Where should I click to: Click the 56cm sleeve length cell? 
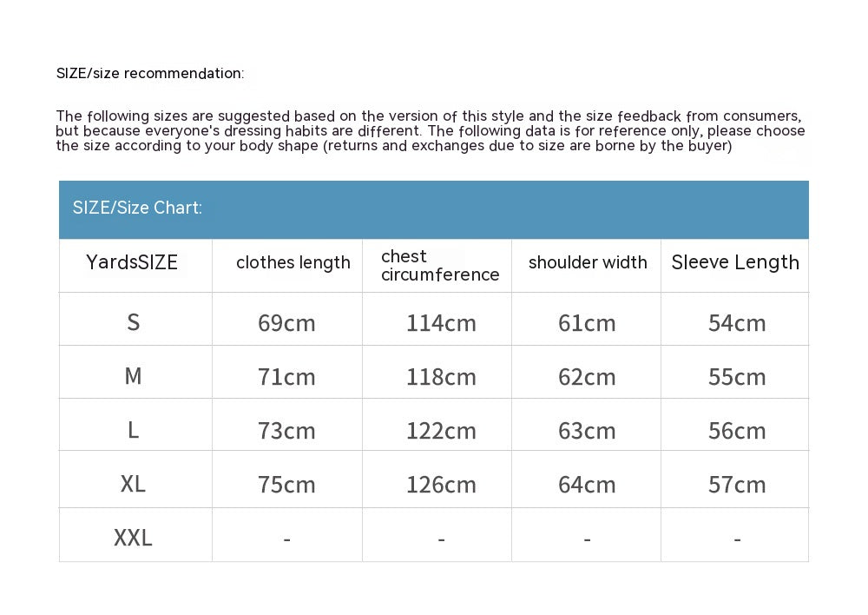737,431
